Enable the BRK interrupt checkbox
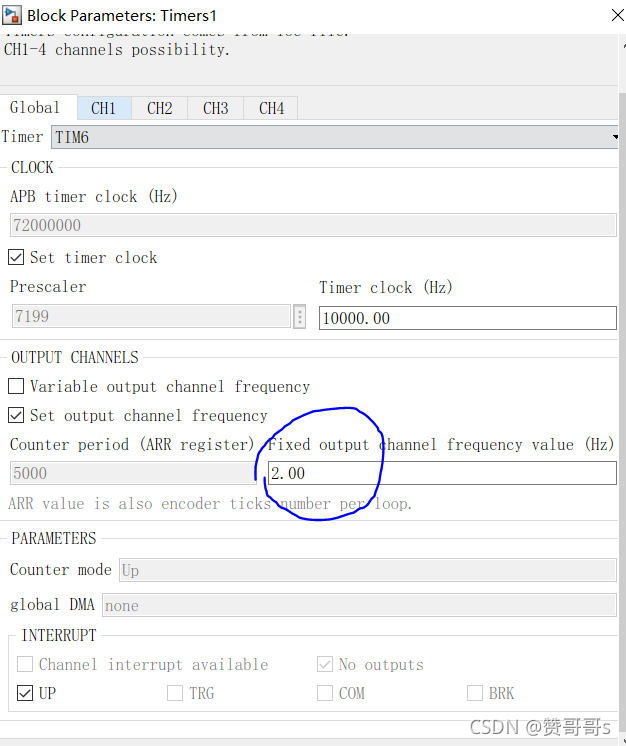The image size is (626, 746). (x=475, y=693)
